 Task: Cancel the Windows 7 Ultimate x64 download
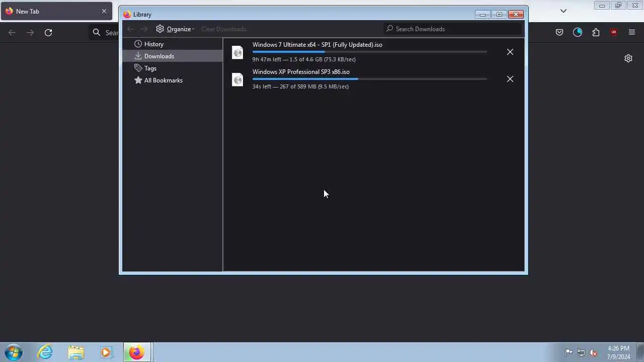click(510, 52)
